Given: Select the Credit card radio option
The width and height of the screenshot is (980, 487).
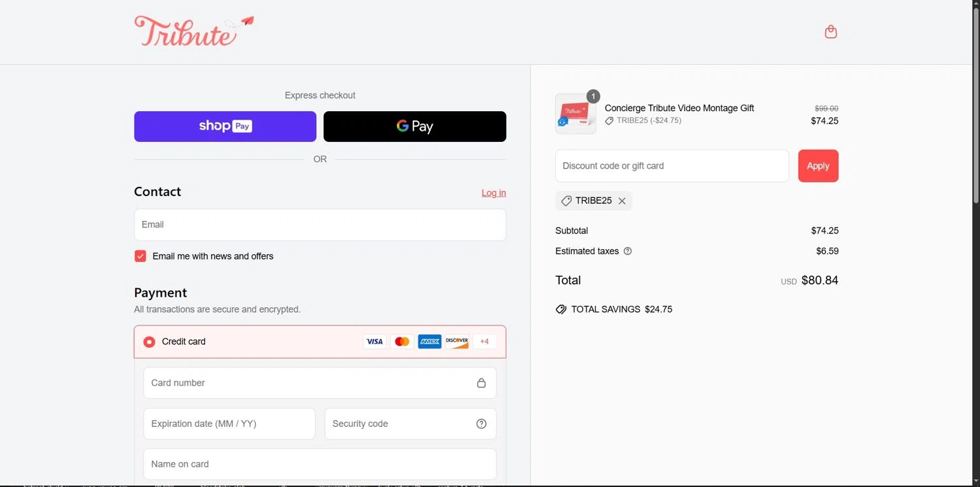Looking at the screenshot, I should click(x=150, y=342).
